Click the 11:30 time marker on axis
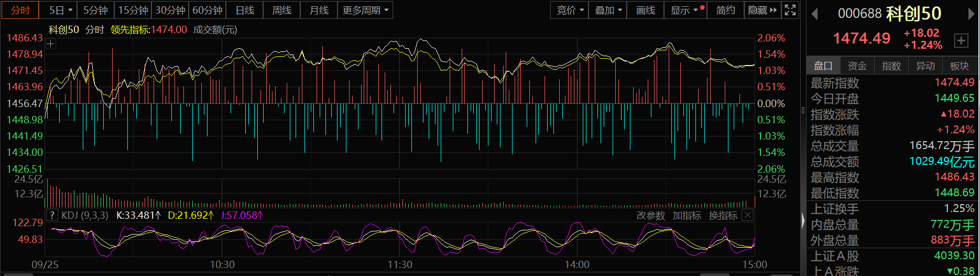Screen dimensions: 980x276 (x=399, y=265)
